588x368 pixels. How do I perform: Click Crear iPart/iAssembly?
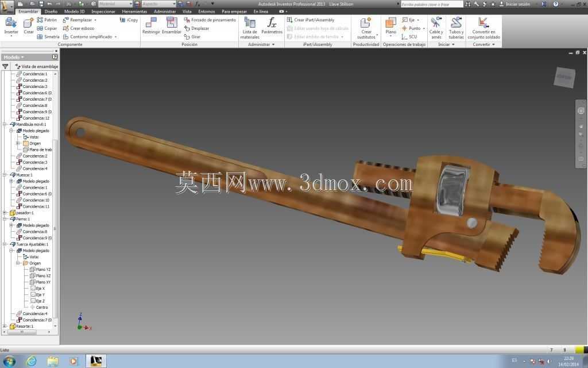(311, 20)
